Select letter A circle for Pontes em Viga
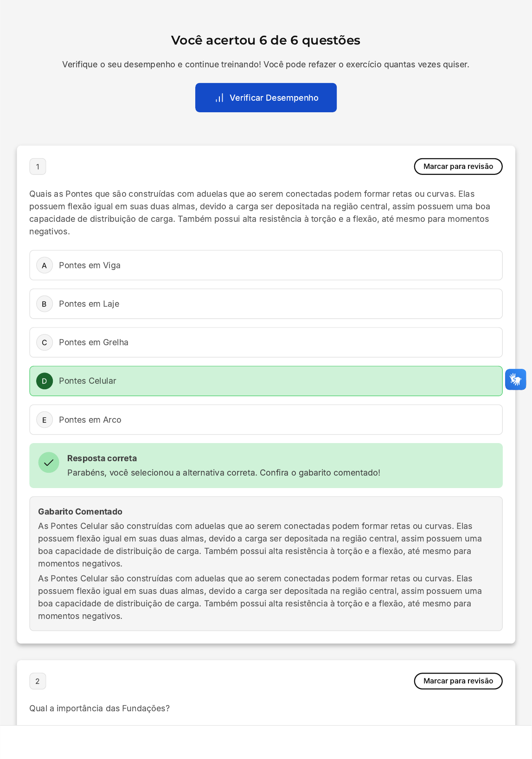The width and height of the screenshot is (532, 759). pyautogui.click(x=45, y=265)
